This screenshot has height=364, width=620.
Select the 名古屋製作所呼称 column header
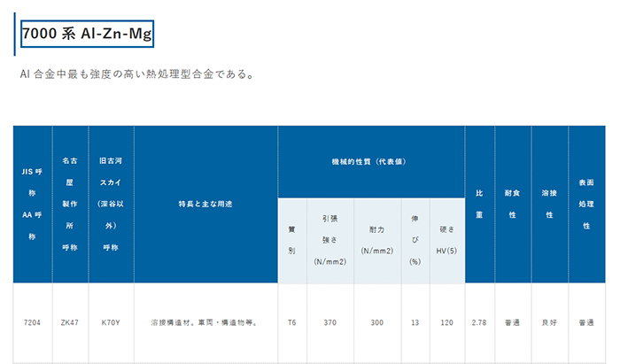pos(70,205)
